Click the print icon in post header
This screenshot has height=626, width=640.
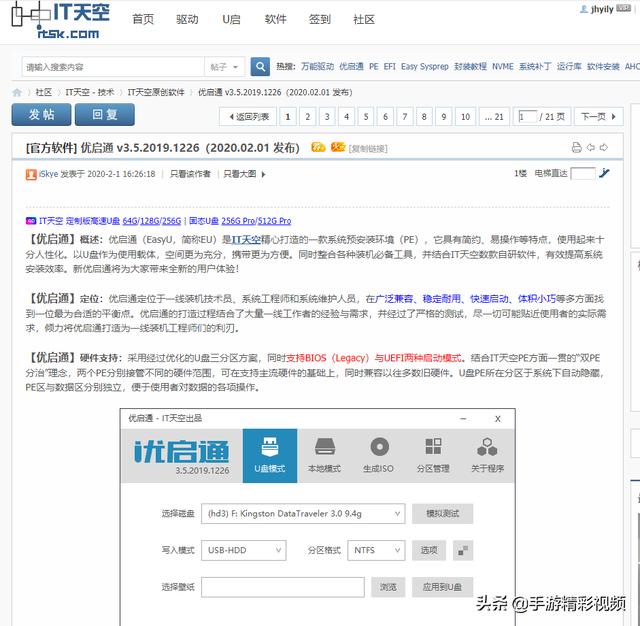coord(576,147)
